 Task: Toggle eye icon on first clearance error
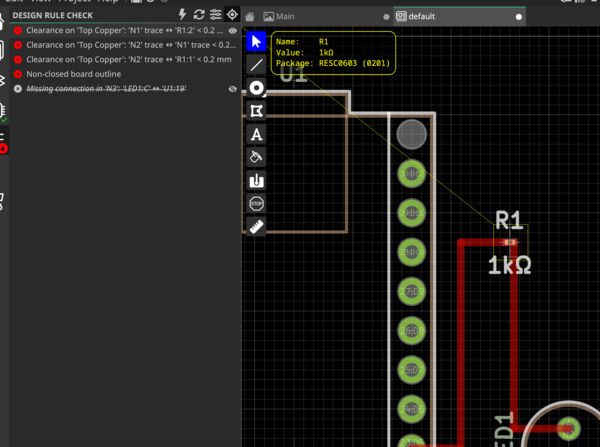tap(232, 31)
